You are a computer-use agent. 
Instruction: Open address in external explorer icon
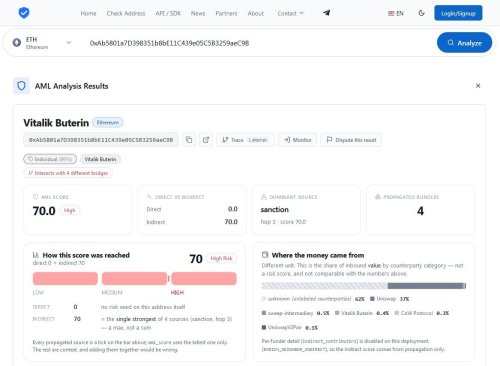[x=206, y=140]
